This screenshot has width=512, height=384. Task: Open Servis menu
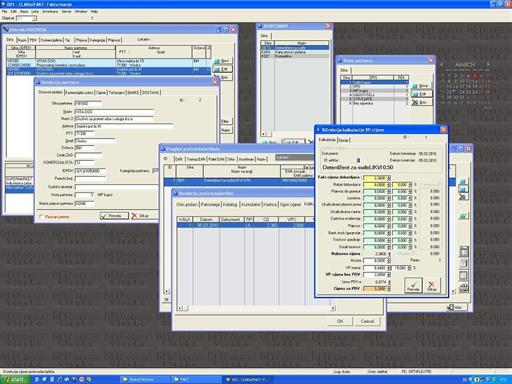point(66,12)
